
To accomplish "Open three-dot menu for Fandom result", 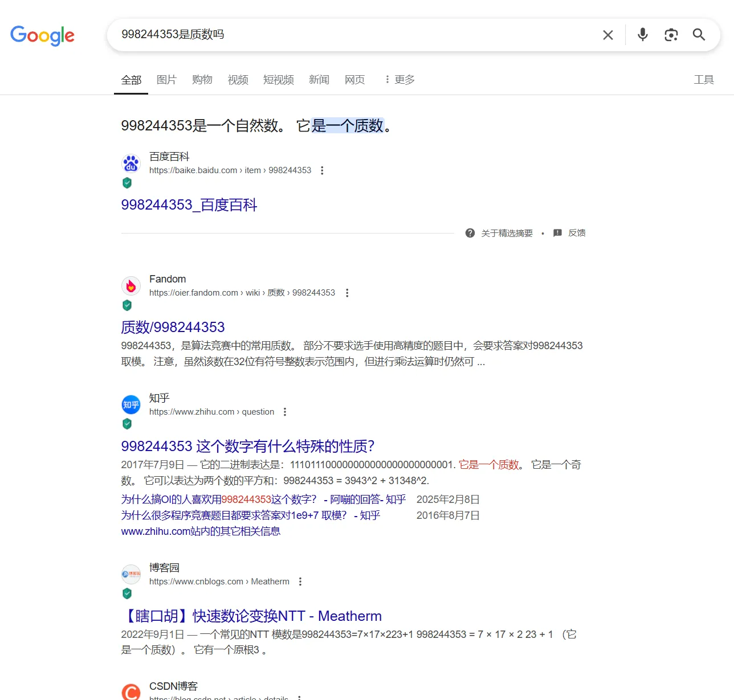I will 346,293.
